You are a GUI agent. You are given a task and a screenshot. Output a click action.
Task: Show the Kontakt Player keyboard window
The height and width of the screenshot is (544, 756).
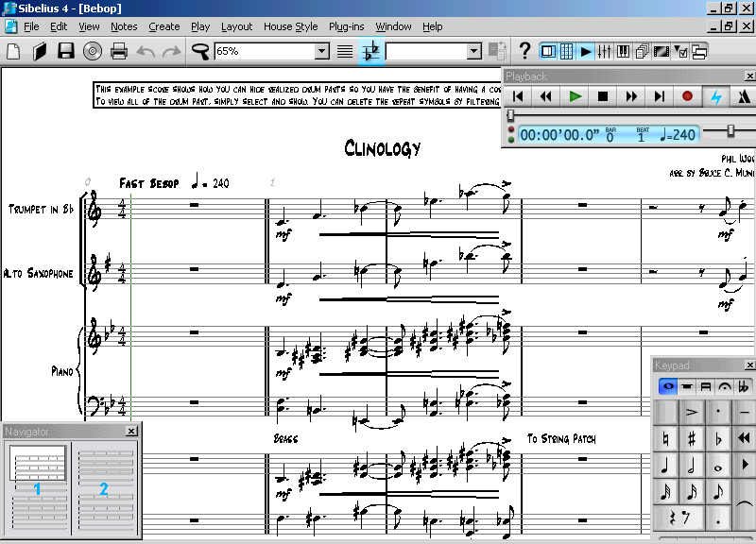623,51
